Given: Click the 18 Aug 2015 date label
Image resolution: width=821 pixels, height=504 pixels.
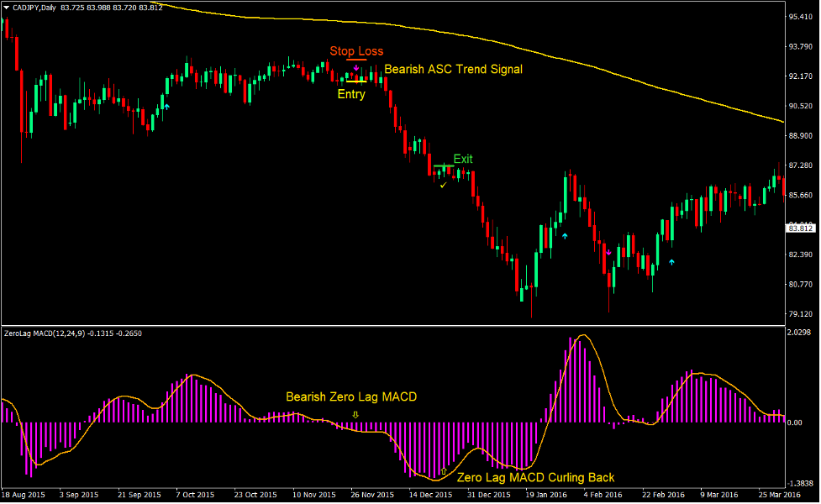Looking at the screenshot, I should click(23, 495).
